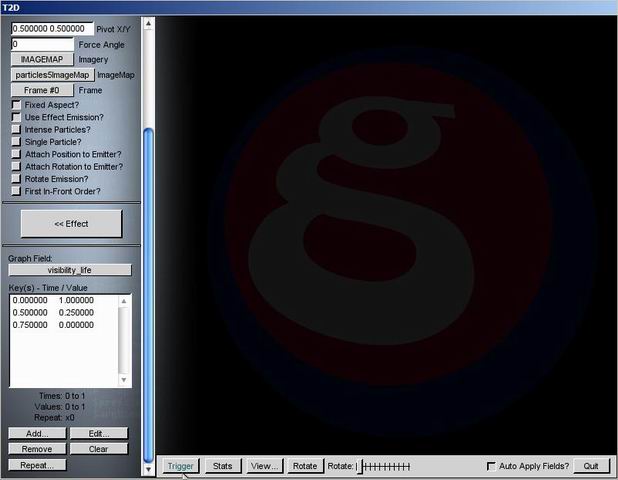Click the Times: 0 to 1 text
The width and height of the screenshot is (618, 480).
click(62, 396)
